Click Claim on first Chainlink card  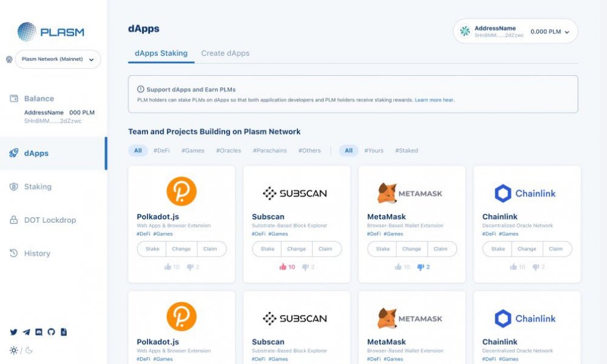point(556,249)
